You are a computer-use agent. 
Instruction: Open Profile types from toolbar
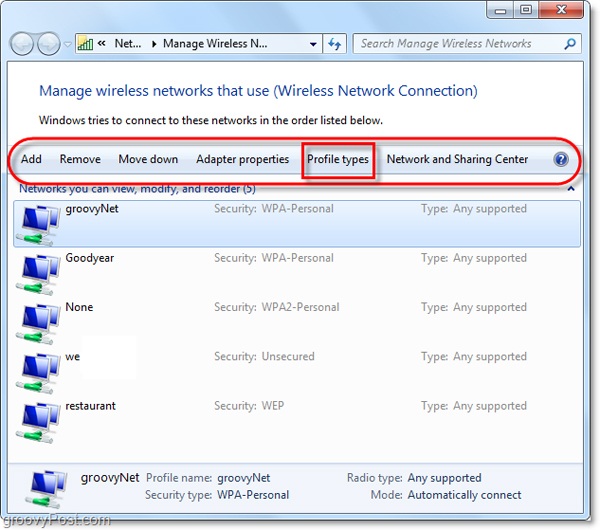338,159
